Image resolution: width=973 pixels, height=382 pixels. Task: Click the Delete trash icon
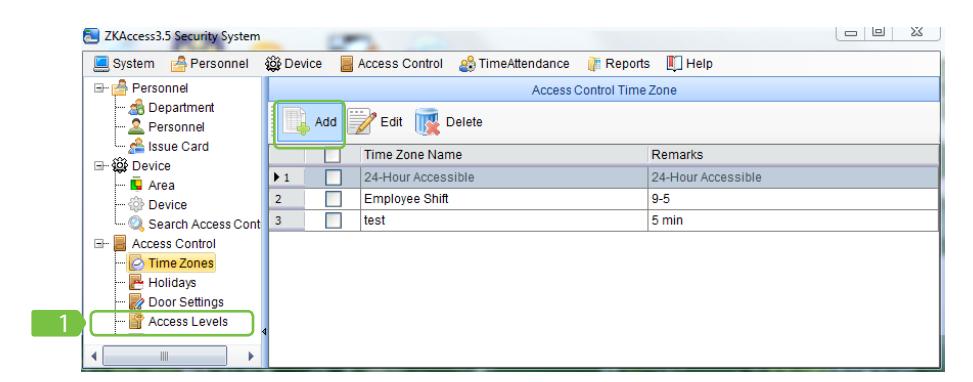(427, 122)
